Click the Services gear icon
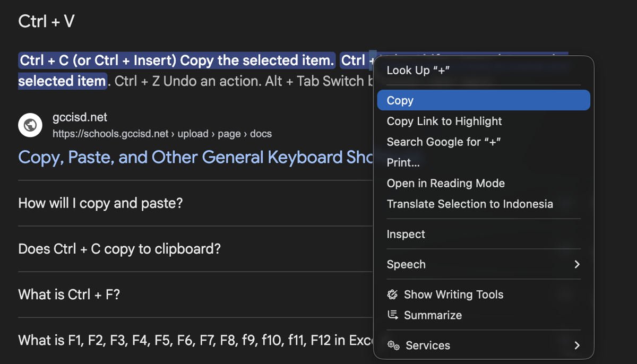This screenshot has width=637, height=364. tap(393, 345)
